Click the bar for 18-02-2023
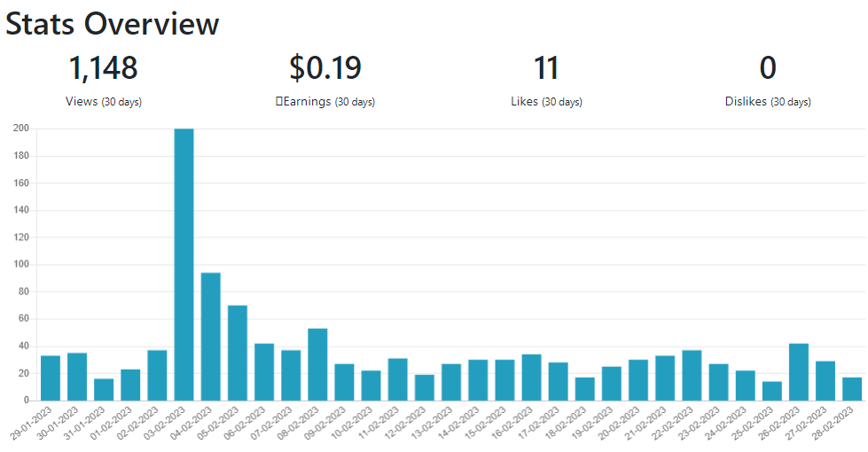The width and height of the screenshot is (868, 452). click(x=584, y=389)
